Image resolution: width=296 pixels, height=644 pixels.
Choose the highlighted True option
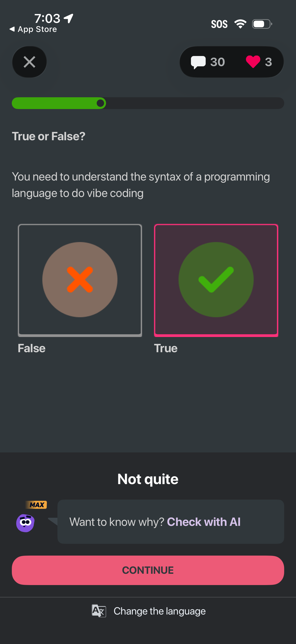[216, 280]
